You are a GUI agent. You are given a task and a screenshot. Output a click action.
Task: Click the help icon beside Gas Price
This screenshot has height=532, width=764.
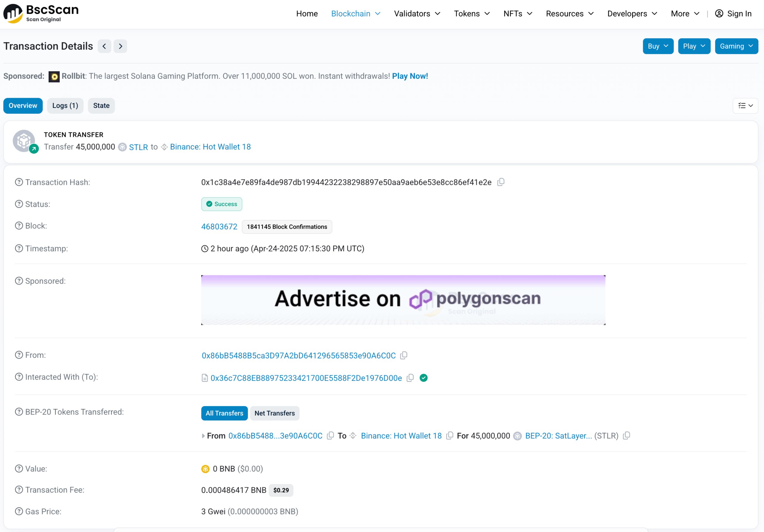[19, 511]
